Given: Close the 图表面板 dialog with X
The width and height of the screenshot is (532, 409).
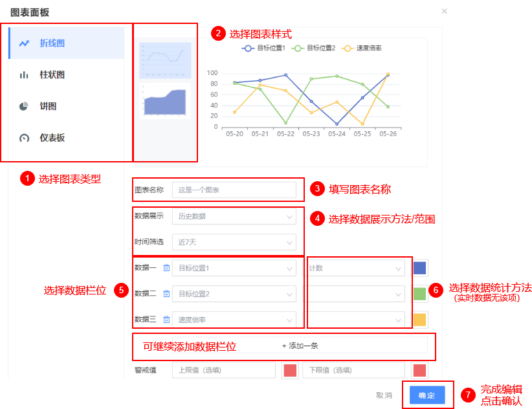Looking at the screenshot, I should coord(444,12).
